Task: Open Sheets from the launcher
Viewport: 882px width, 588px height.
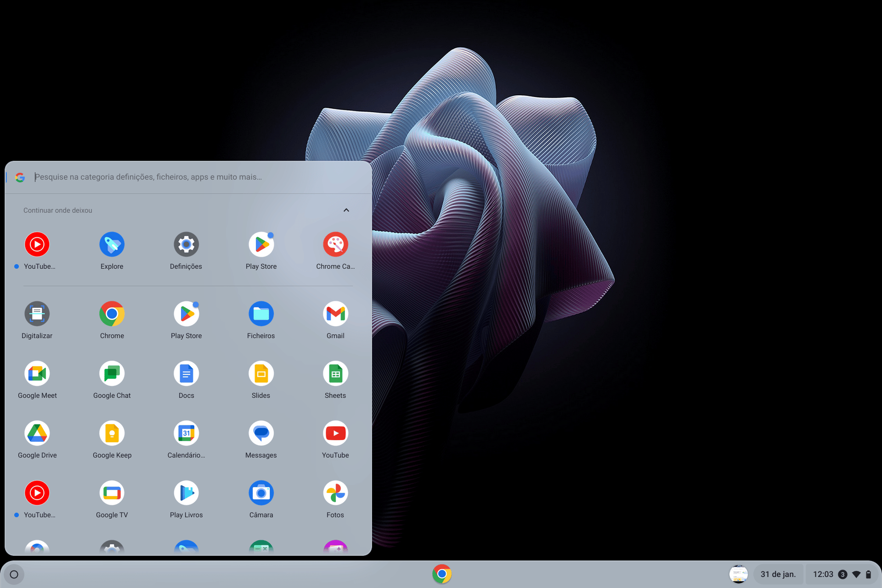Action: tap(335, 374)
